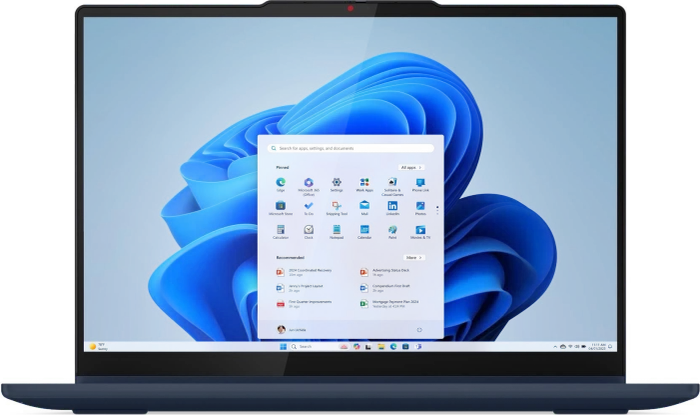Open the Microsoft Store taskbar icon

click(405, 346)
